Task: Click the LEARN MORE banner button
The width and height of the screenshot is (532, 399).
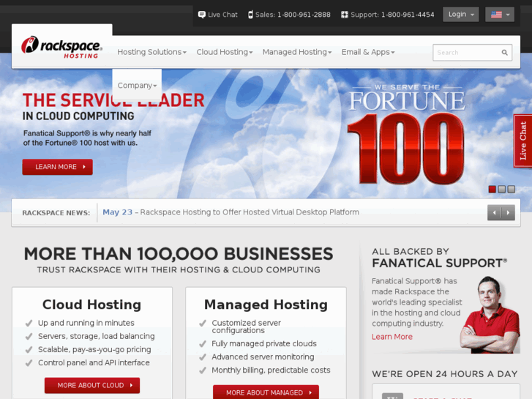Action: (57, 167)
